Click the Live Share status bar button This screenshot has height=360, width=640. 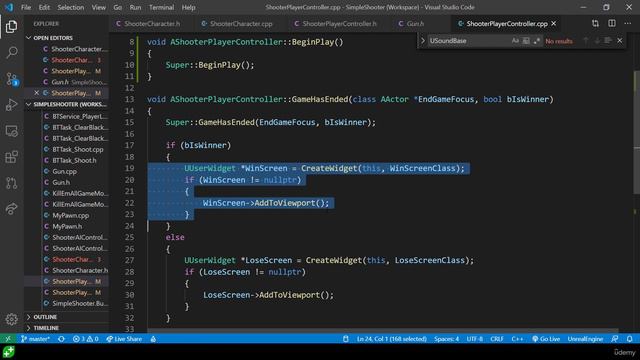point(124,339)
